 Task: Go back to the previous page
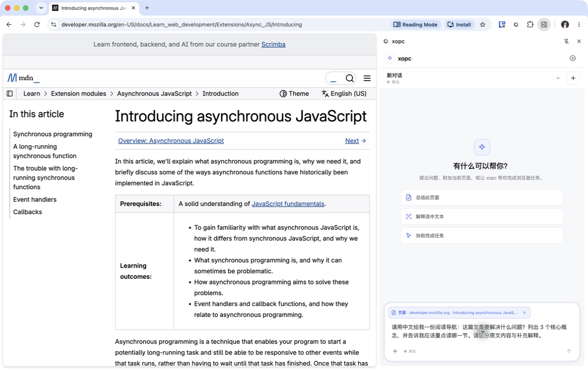click(9, 25)
